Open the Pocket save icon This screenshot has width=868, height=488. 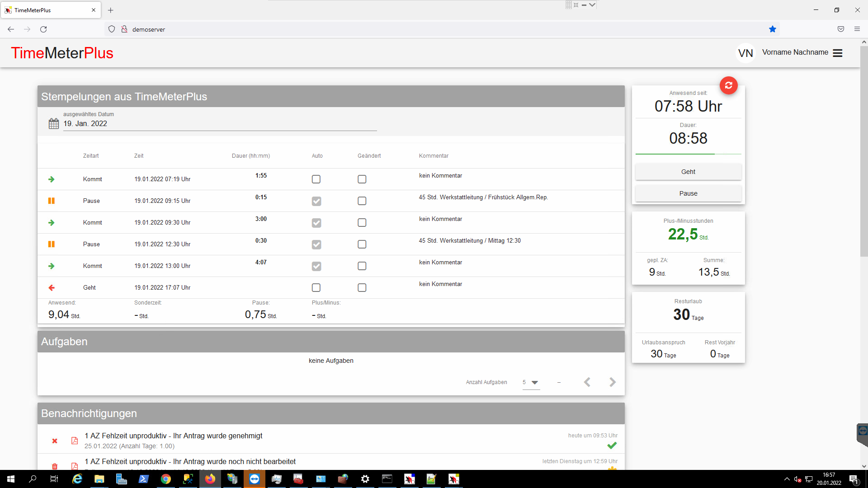point(840,29)
